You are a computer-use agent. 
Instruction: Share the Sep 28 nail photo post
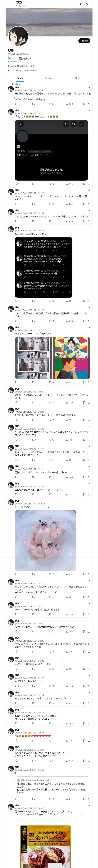pos(89,574)
